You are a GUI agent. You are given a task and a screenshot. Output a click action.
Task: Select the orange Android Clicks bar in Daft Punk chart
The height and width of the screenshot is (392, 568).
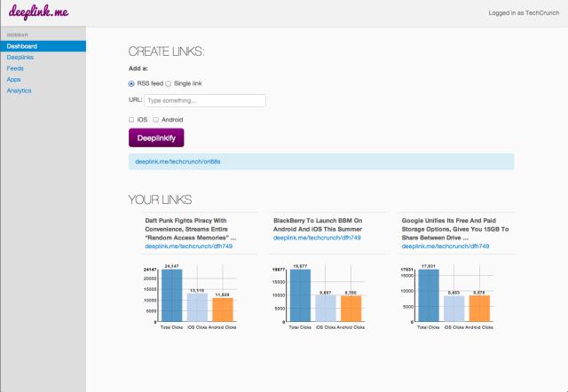pos(223,310)
